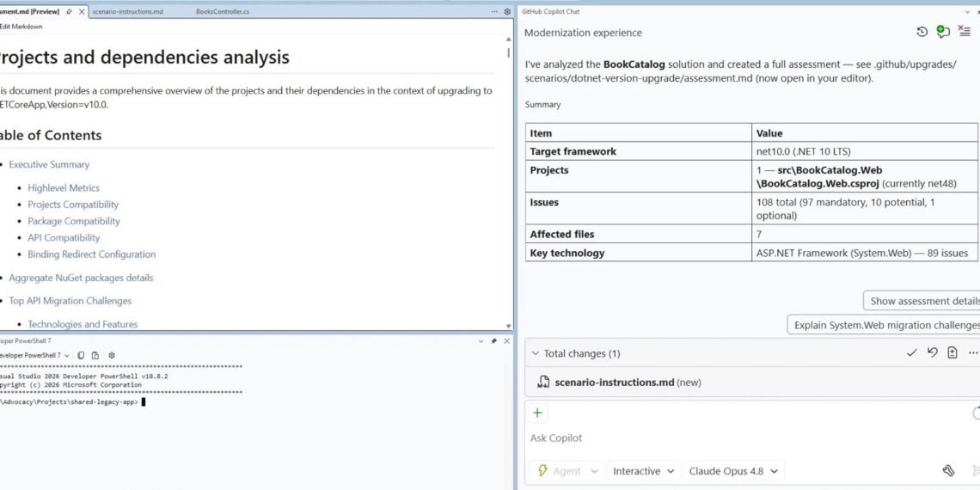Collapse the Total changes section
The image size is (980, 490).
coord(535,353)
